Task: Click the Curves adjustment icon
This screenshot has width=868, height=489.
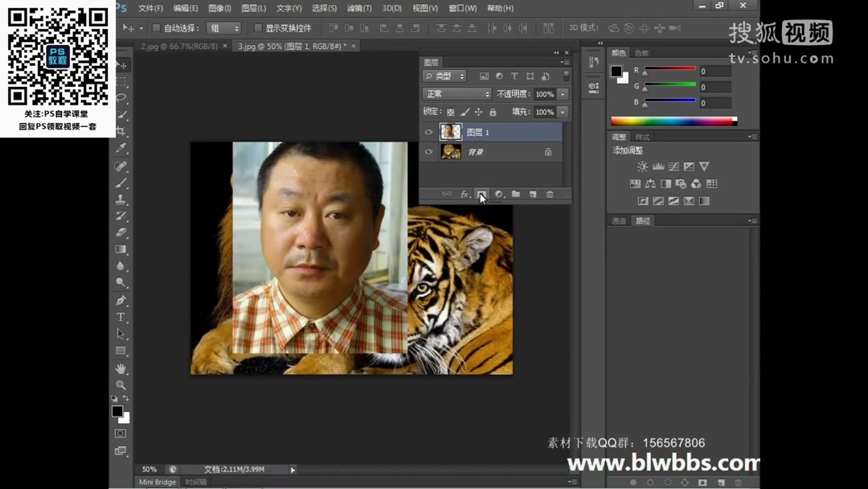Action: coord(673,166)
